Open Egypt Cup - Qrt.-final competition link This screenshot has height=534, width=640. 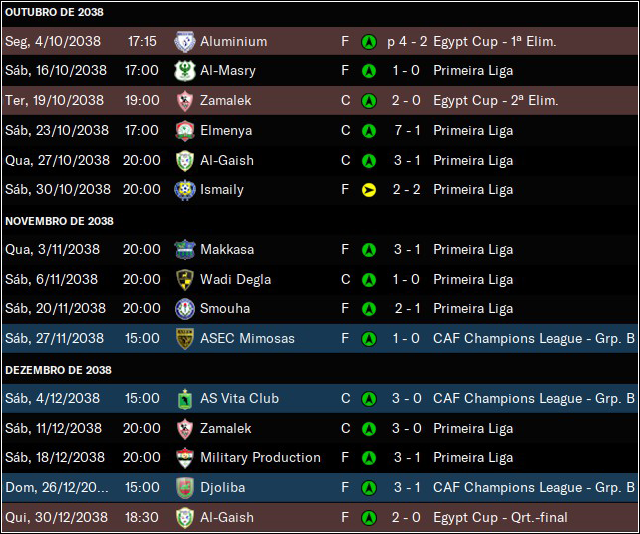[500, 517]
